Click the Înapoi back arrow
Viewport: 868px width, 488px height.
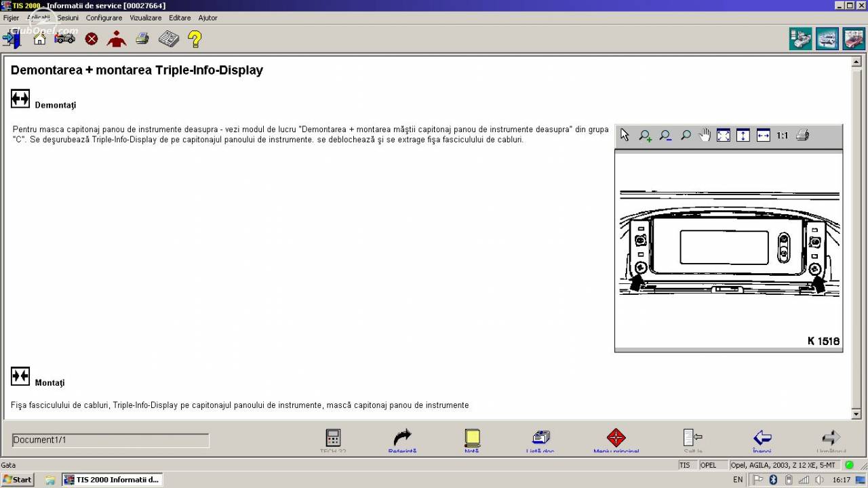tap(762, 441)
